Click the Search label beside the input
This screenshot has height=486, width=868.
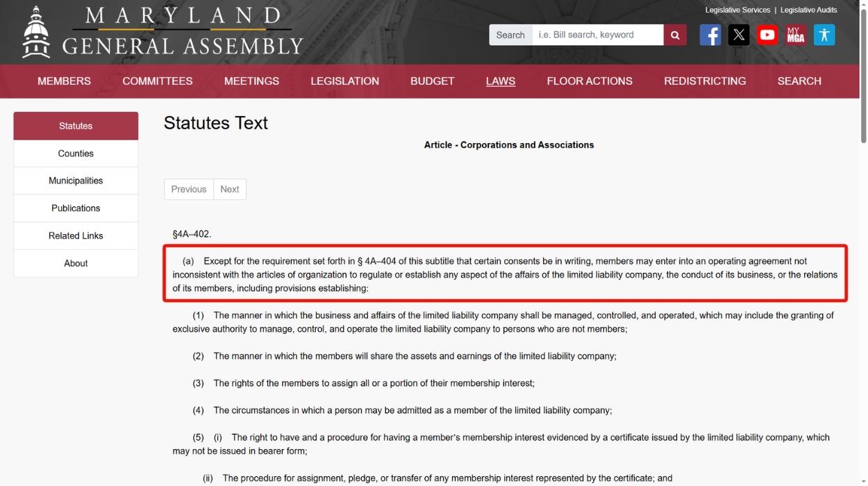(x=510, y=35)
